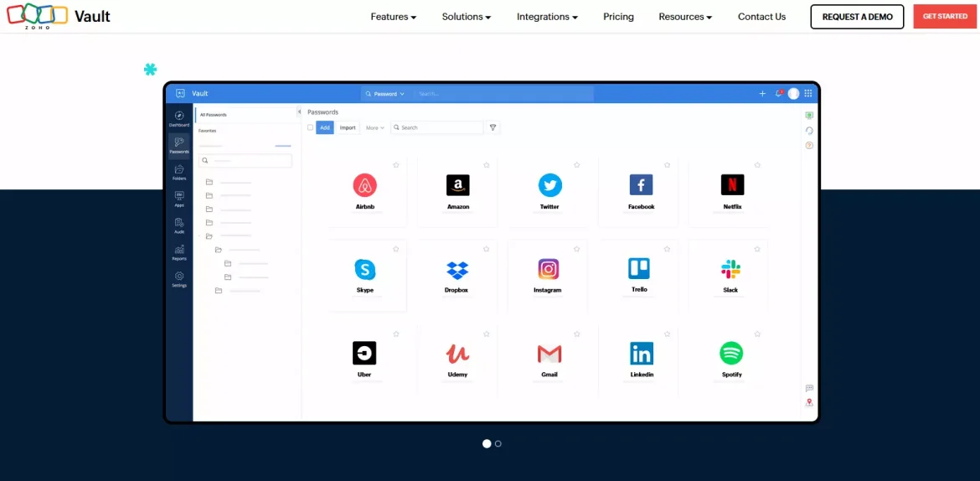Open the Contact Us page

point(762,17)
